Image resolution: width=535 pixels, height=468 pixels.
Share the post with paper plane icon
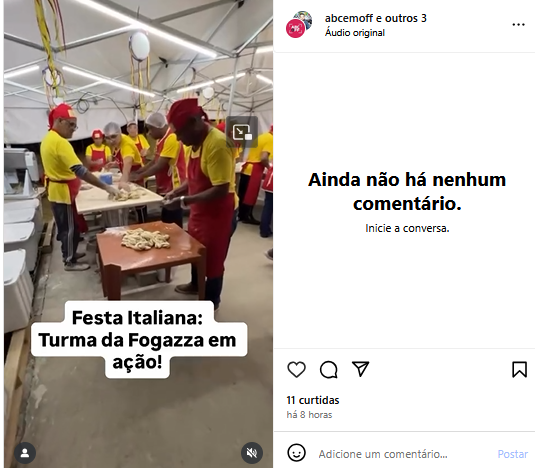click(361, 369)
